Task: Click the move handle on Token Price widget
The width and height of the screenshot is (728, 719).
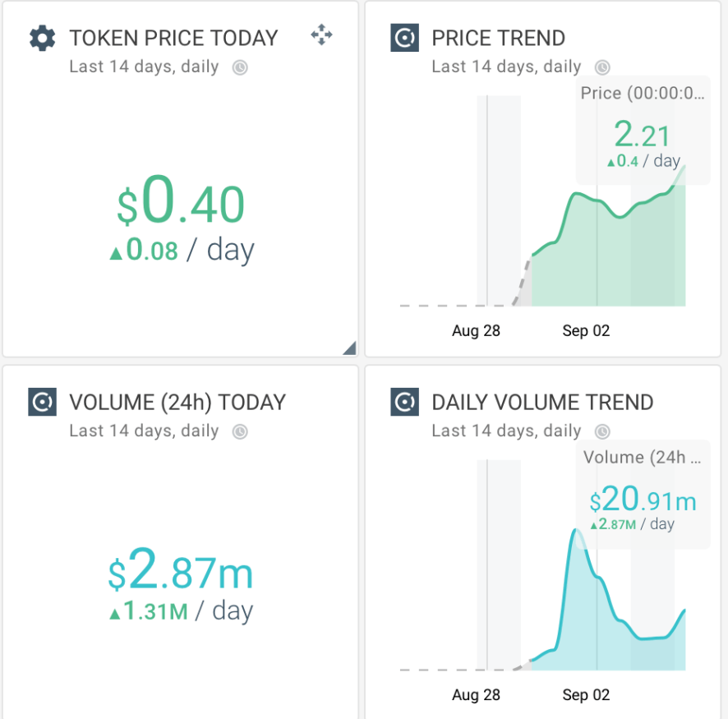Action: tap(321, 35)
